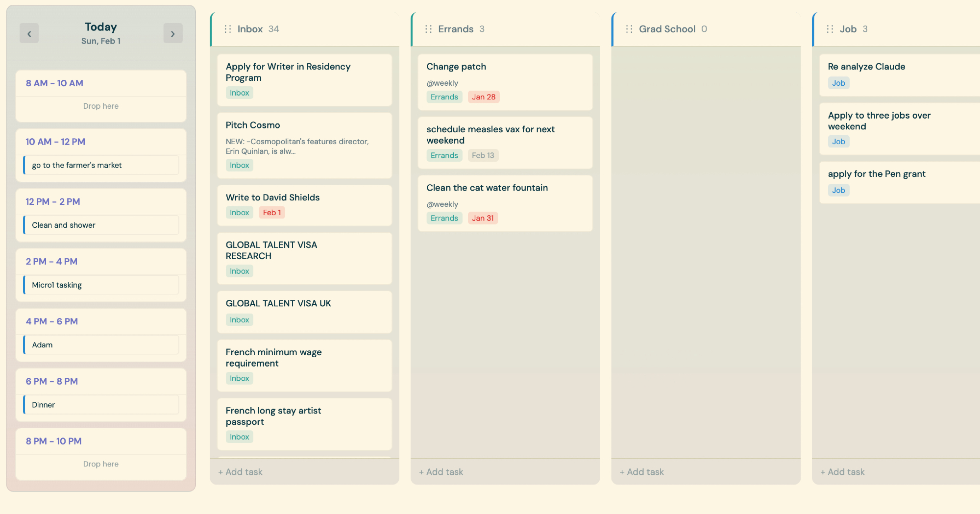The height and width of the screenshot is (514, 980).
Task: Select the Feb 1 date tag on David Shields
Action: [272, 213]
